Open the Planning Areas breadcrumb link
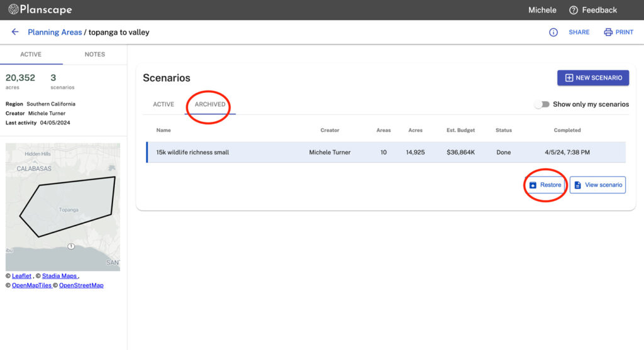644x350 pixels. click(x=55, y=32)
